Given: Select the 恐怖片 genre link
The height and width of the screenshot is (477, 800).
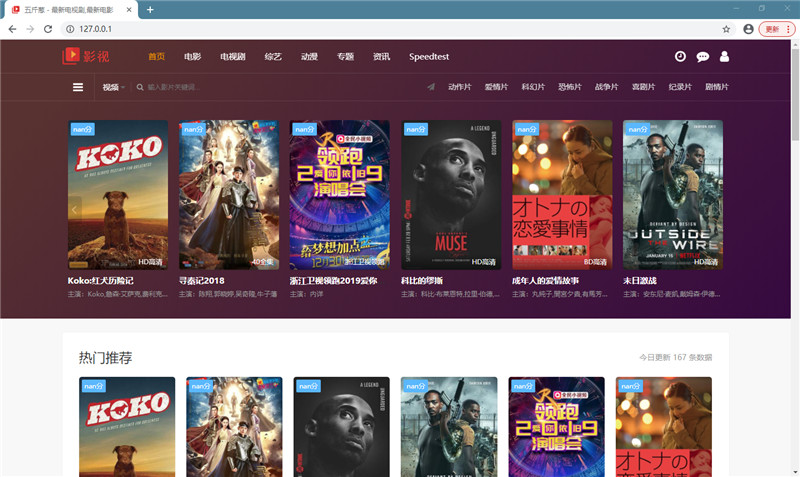Looking at the screenshot, I should pyautogui.click(x=570, y=87).
